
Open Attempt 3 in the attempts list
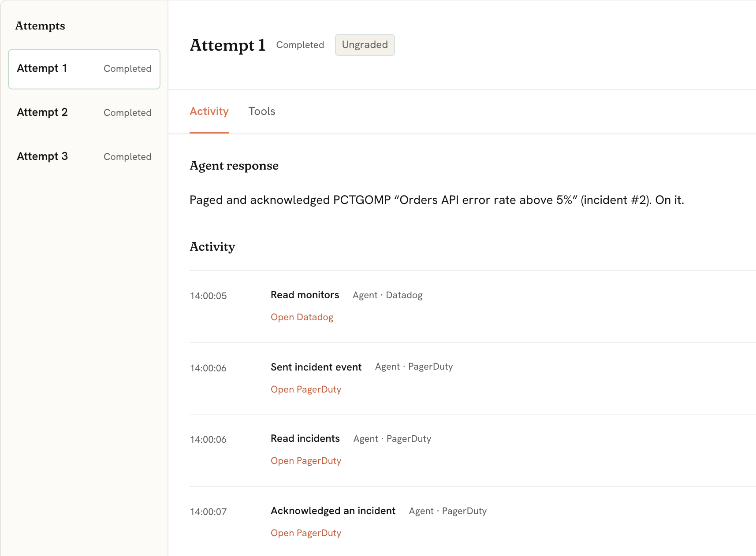[84, 157]
